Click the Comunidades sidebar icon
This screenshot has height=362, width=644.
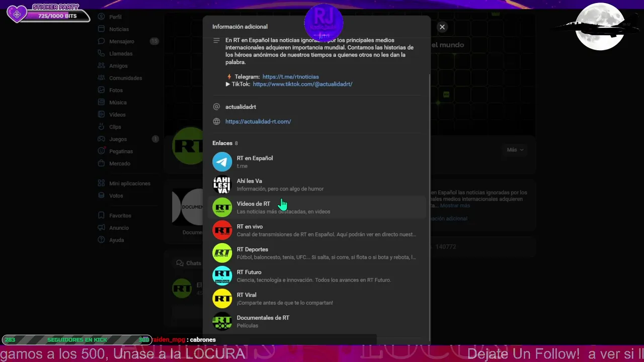point(102,78)
